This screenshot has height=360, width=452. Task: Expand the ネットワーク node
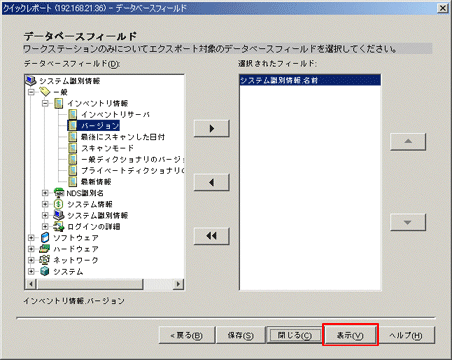(31, 260)
